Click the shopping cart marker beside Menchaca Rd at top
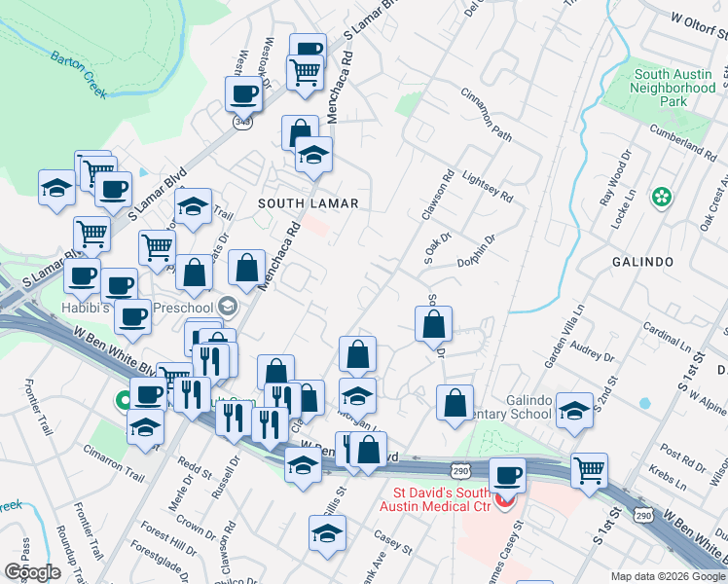The image size is (728, 584). click(305, 76)
